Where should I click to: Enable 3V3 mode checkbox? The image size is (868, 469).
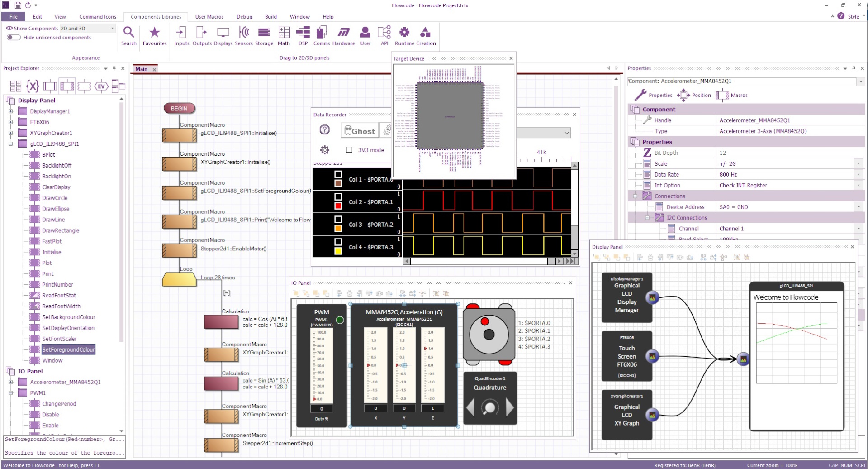click(349, 150)
